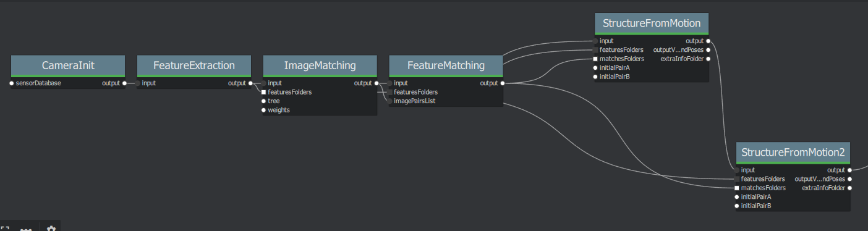Screen dimensions: 868x231
Task: Click StructureFromMotion2 outputViewsAndPoses pin
Action: tap(850, 178)
